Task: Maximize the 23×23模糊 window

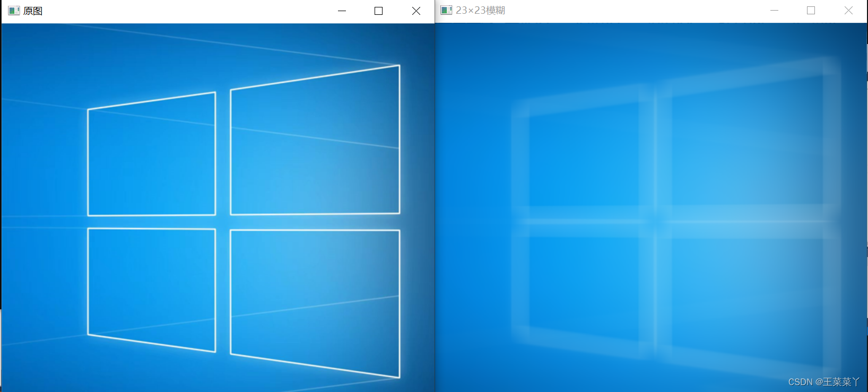Action: click(811, 10)
